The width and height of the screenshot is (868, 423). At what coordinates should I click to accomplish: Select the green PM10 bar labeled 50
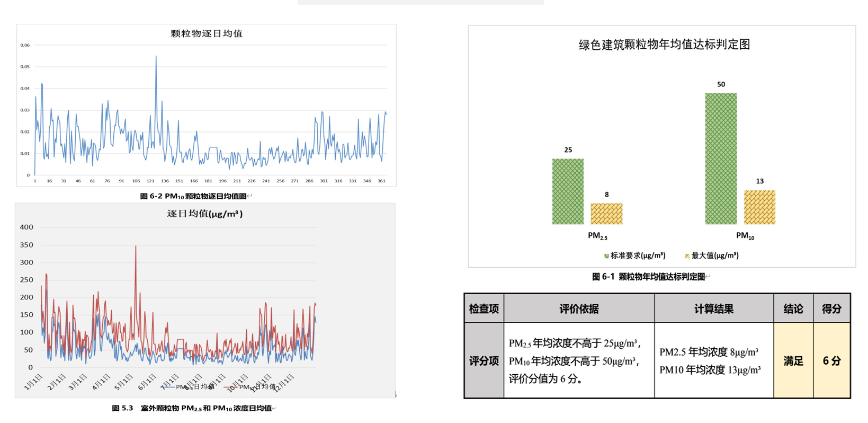721,158
